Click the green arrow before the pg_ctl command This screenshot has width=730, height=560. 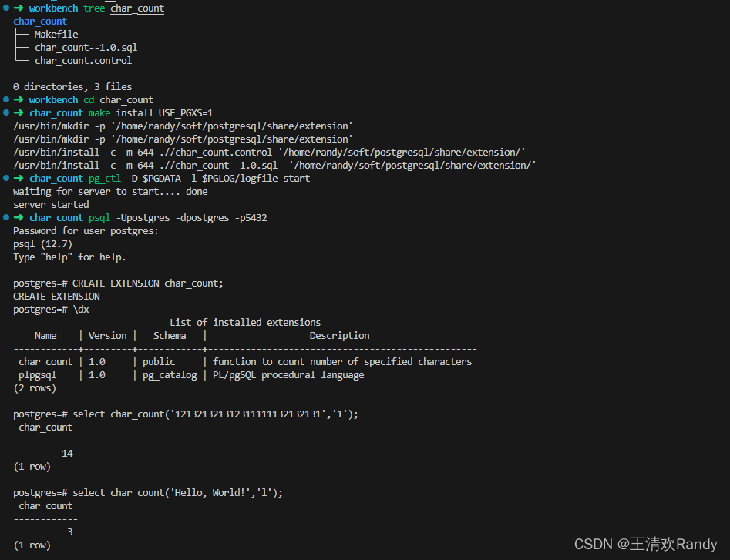click(x=17, y=178)
